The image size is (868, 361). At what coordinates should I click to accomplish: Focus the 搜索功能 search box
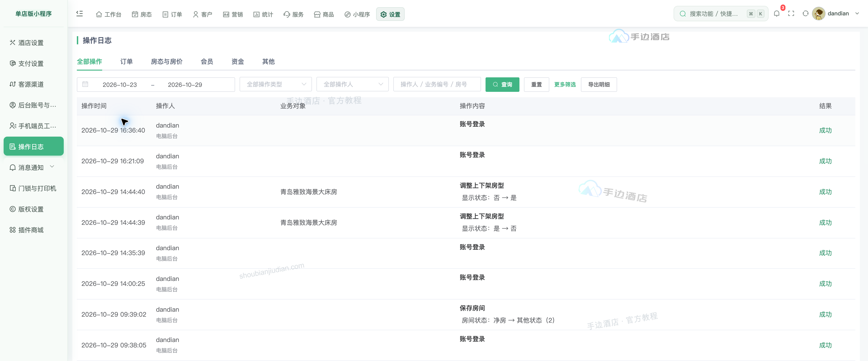[x=721, y=14]
